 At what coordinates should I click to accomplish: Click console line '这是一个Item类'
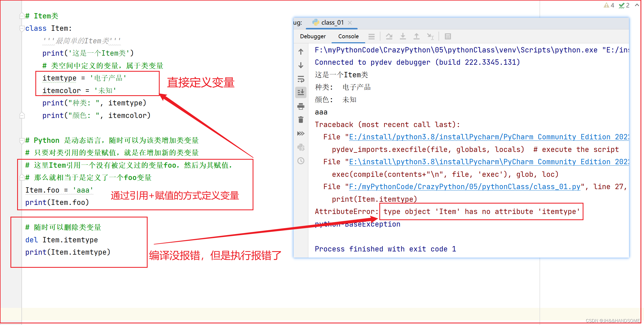click(342, 75)
